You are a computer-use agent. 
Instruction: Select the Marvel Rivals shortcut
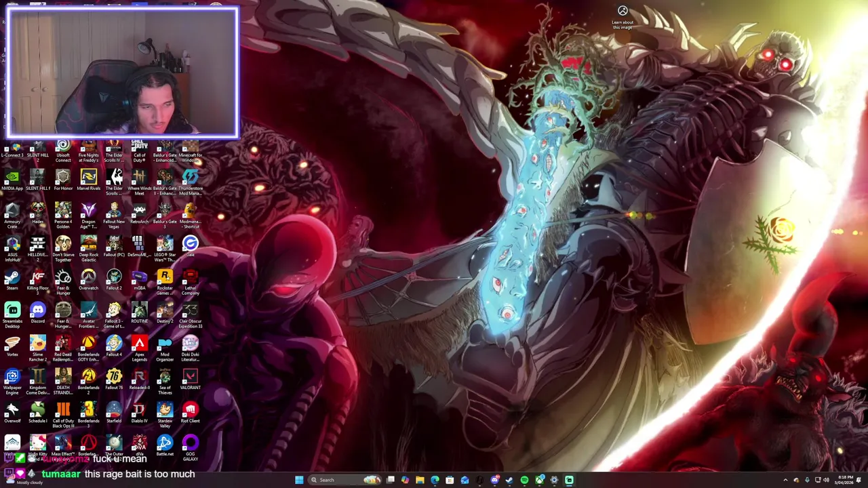coord(88,181)
